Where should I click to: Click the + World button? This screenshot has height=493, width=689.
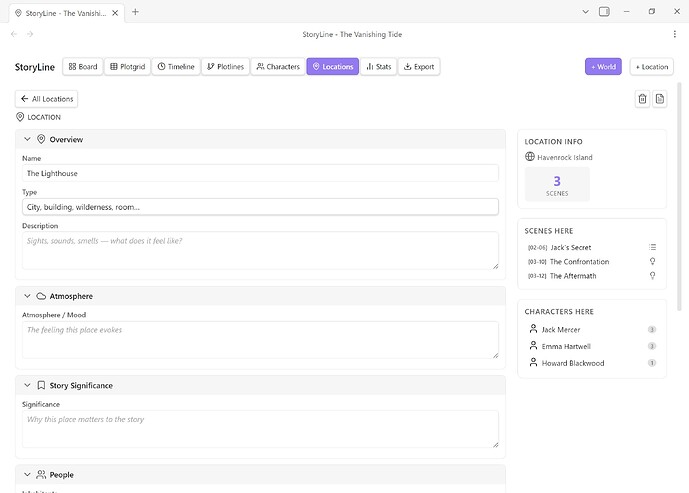tap(603, 67)
